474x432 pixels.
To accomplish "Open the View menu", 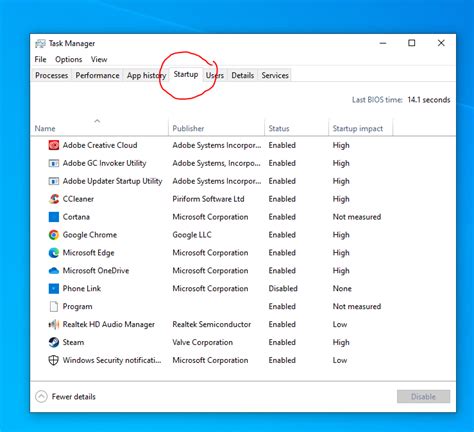I will [99, 60].
